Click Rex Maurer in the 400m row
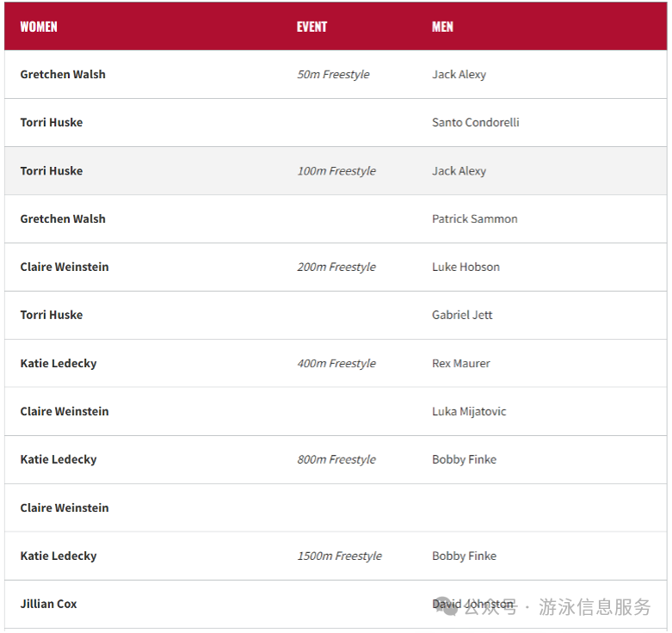The height and width of the screenshot is (633, 672). tap(460, 364)
